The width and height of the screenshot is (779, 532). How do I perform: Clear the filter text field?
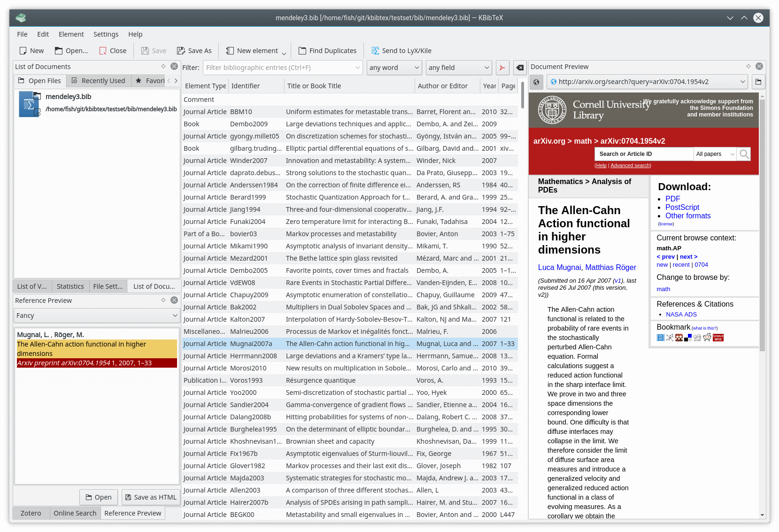(519, 68)
